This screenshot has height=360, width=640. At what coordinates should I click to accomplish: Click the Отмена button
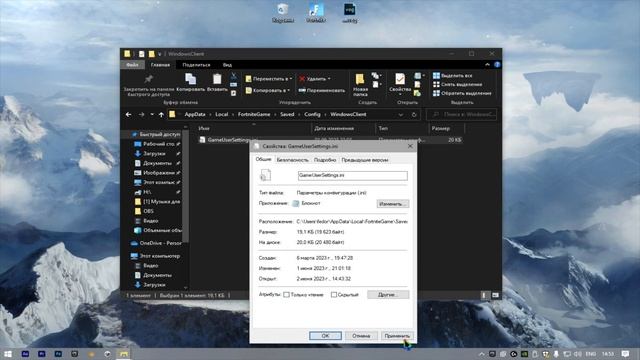(361, 336)
